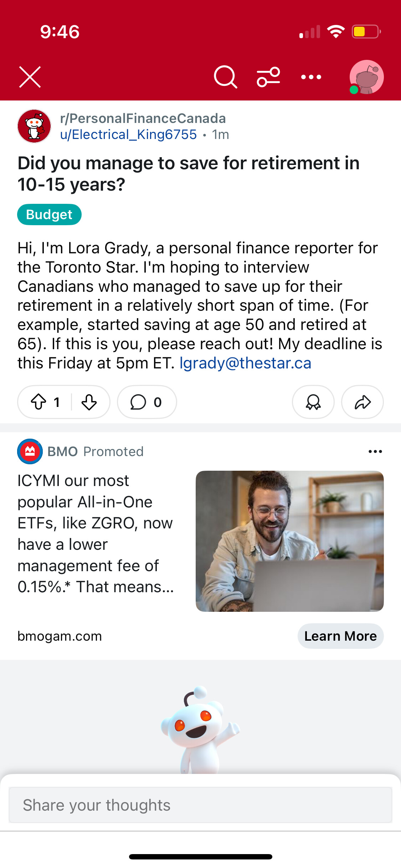Image resolution: width=401 pixels, height=868 pixels.
Task: Upvote the retirement post
Action: (38, 402)
